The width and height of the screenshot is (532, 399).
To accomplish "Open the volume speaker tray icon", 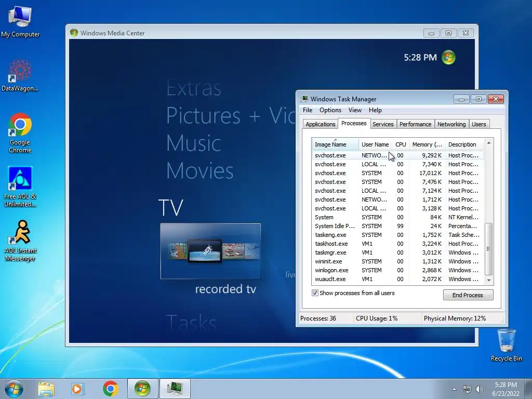I will [x=480, y=389].
